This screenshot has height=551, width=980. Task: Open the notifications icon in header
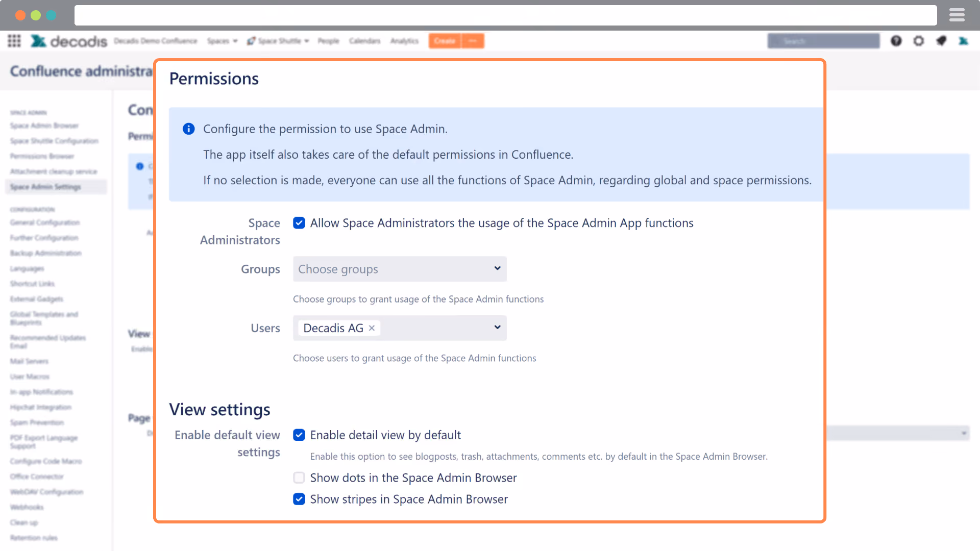[x=941, y=41]
